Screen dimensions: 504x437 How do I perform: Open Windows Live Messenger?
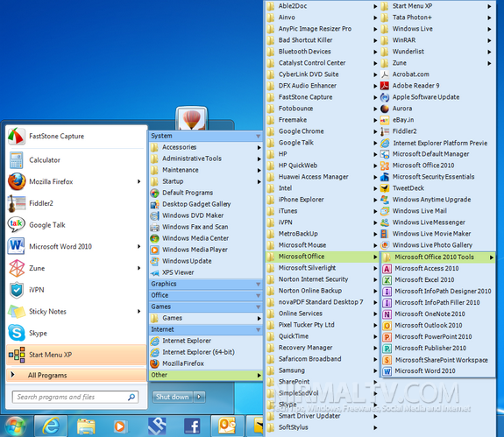437,222
